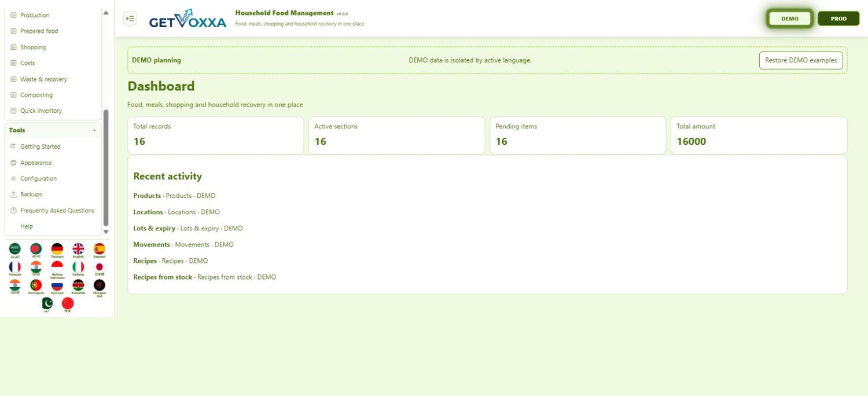Image resolution: width=868 pixels, height=396 pixels.
Task: Open Frequently Asked Questions link
Action: [57, 211]
